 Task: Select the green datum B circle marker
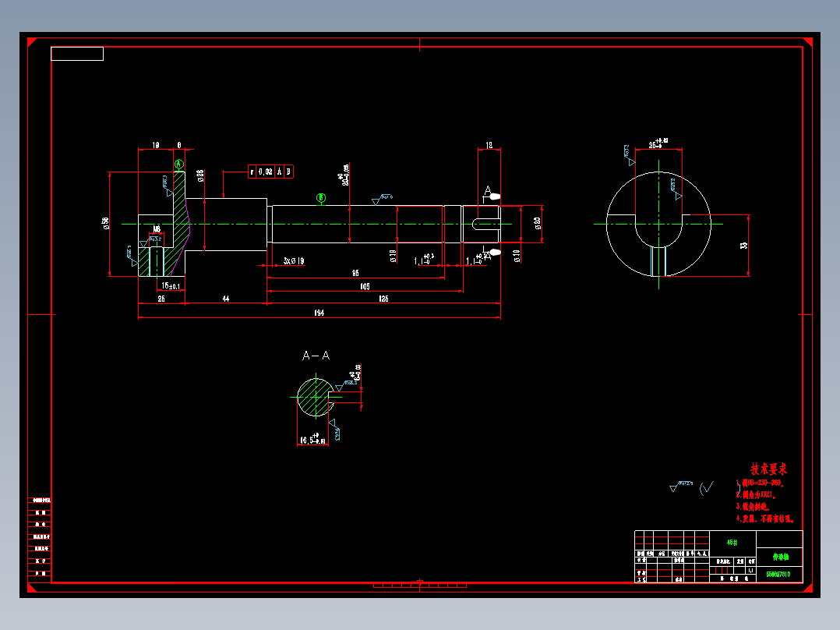pyautogui.click(x=321, y=198)
